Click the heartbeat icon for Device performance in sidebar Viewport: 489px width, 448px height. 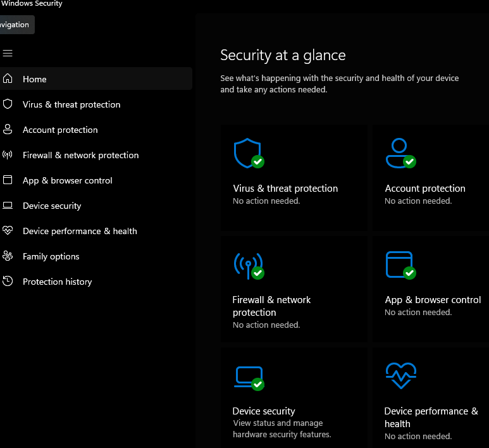[8, 230]
